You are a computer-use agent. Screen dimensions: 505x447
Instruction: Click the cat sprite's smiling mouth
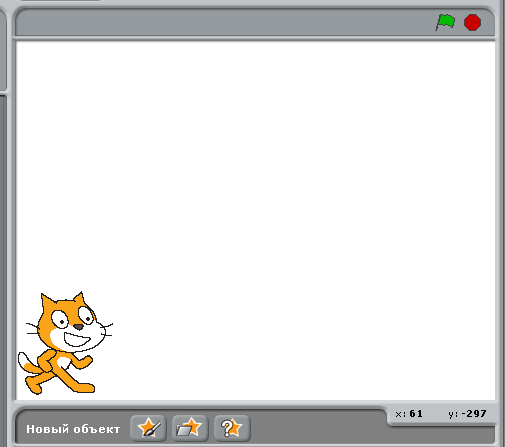[77, 340]
